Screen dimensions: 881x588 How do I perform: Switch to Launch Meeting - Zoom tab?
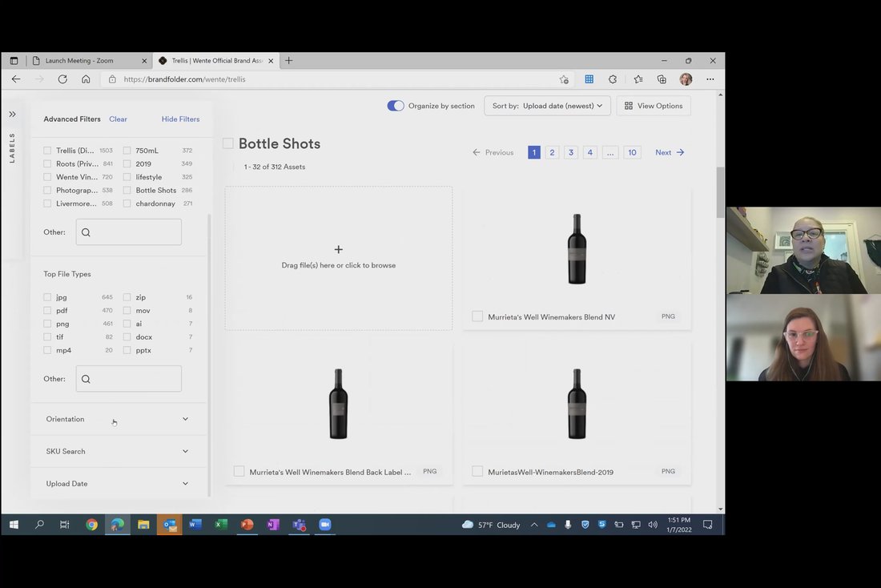point(90,61)
